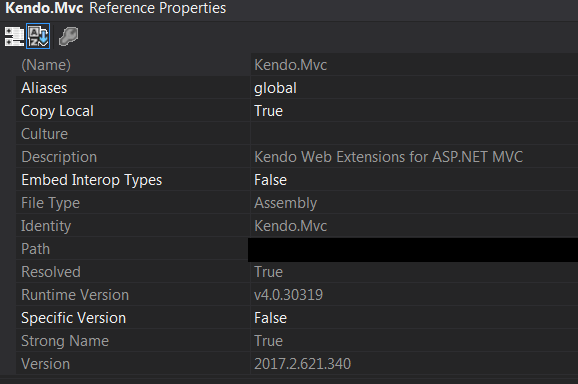Image resolution: width=578 pixels, height=384 pixels.
Task: Click 'Kendo Web Extensions for ASP.NET MVC' value
Action: (x=389, y=157)
